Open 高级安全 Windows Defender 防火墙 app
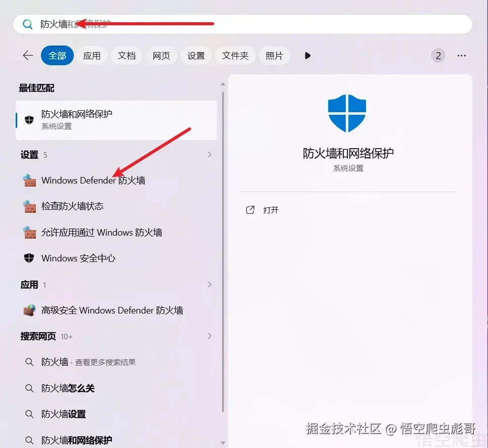 (116, 310)
